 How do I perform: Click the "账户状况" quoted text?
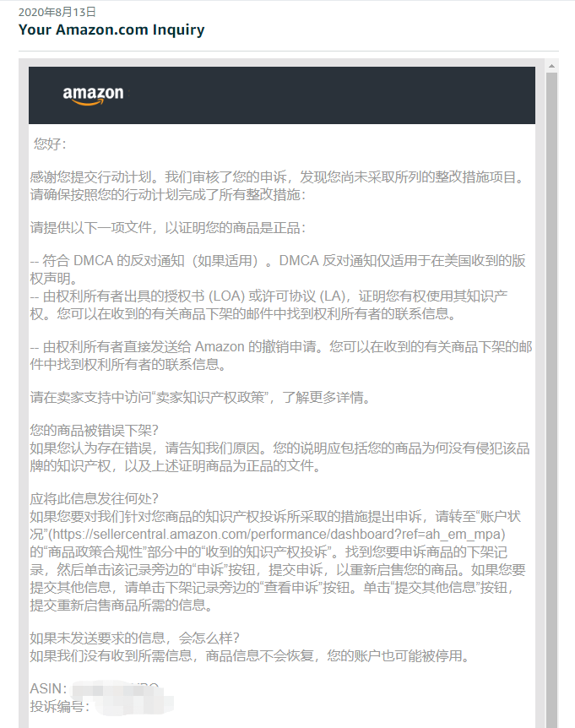coord(275,525)
